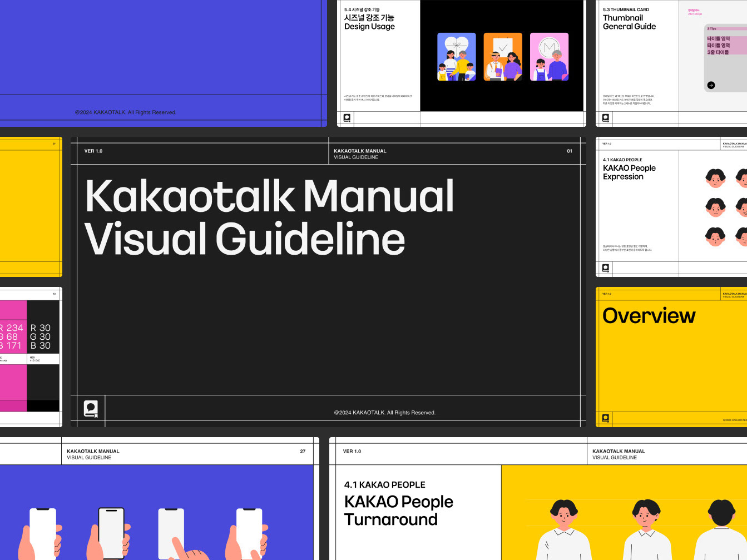Image resolution: width=747 pixels, height=560 pixels.
Task: Click "KAKAOTALK MANUAL" header on dark cover slide
Action: point(360,151)
